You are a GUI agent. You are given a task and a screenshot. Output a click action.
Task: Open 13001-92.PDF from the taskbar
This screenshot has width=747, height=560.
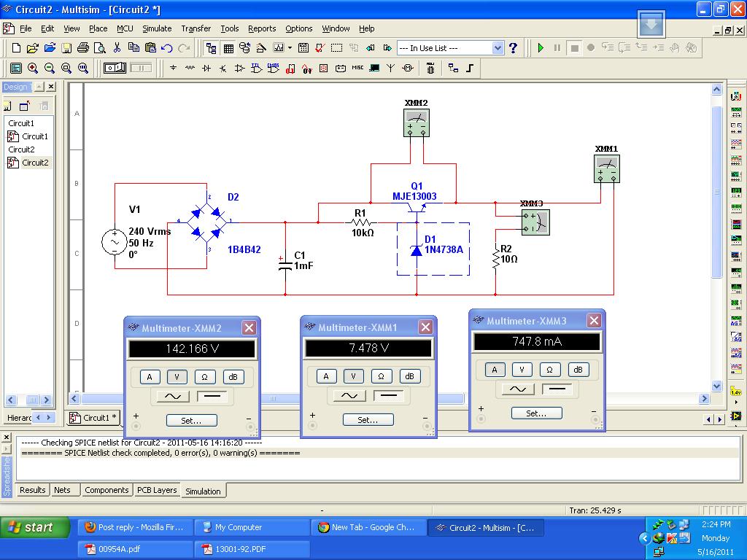pos(252,549)
